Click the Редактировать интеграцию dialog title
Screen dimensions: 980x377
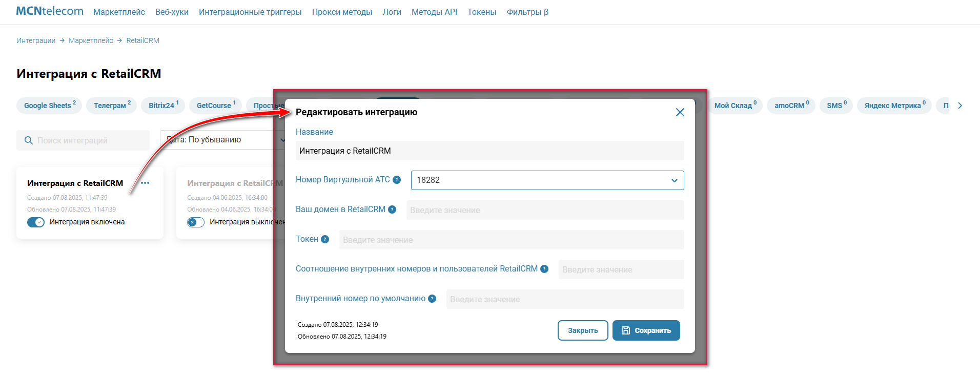(x=356, y=112)
